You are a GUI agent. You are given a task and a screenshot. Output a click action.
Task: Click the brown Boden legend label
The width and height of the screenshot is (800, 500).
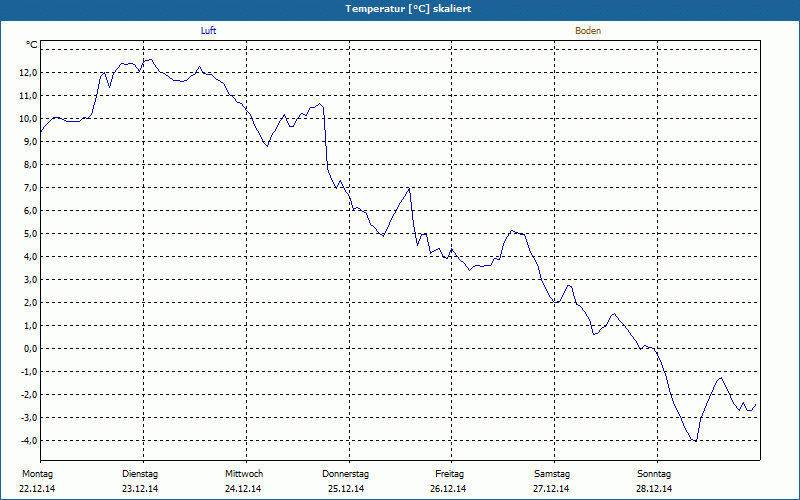(588, 31)
